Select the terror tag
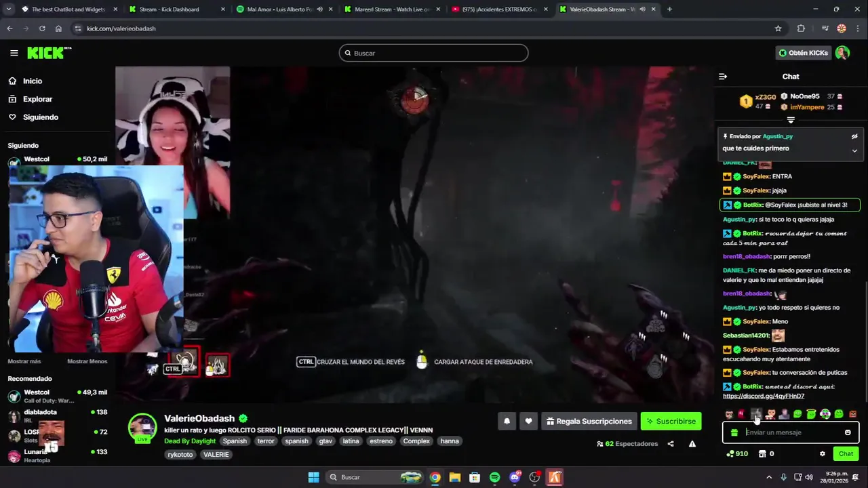The width and height of the screenshot is (868, 488). click(x=266, y=441)
